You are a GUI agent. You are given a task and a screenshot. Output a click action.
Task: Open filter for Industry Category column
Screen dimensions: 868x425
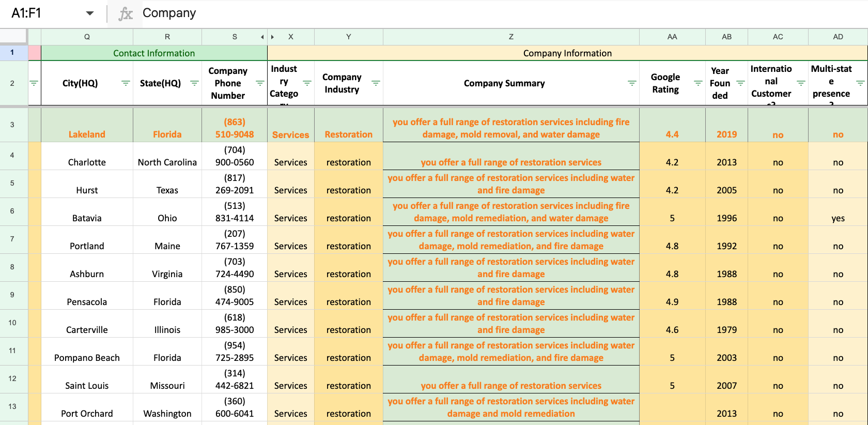point(307,83)
